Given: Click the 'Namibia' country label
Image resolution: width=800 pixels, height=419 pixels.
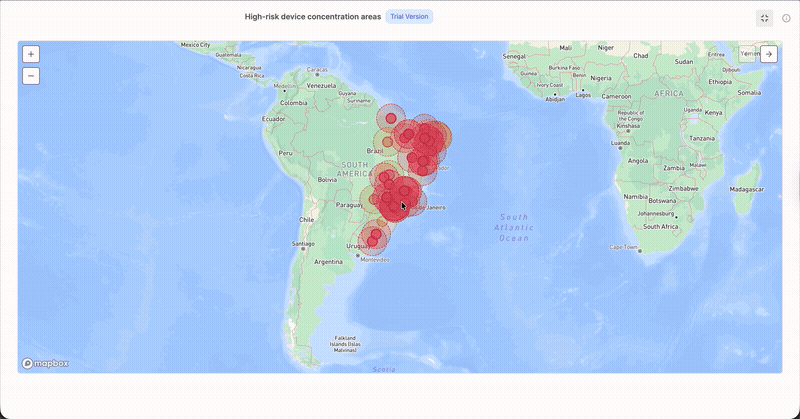Looking at the screenshot, I should click(636, 196).
